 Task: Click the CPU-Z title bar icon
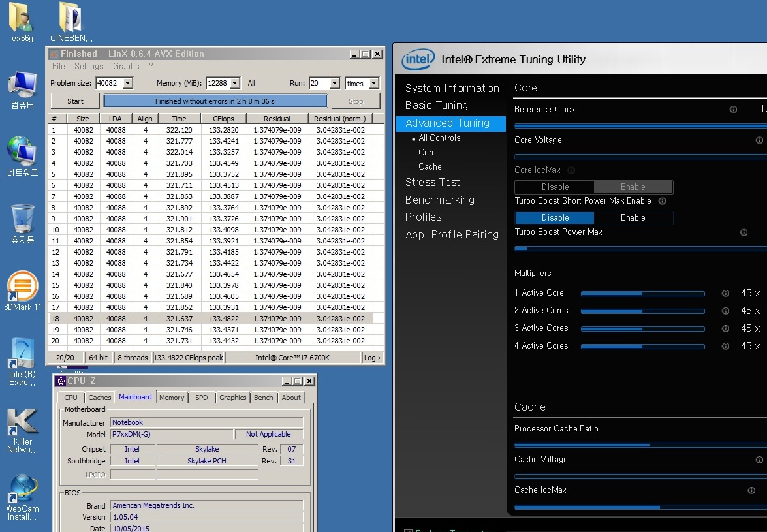(61, 381)
